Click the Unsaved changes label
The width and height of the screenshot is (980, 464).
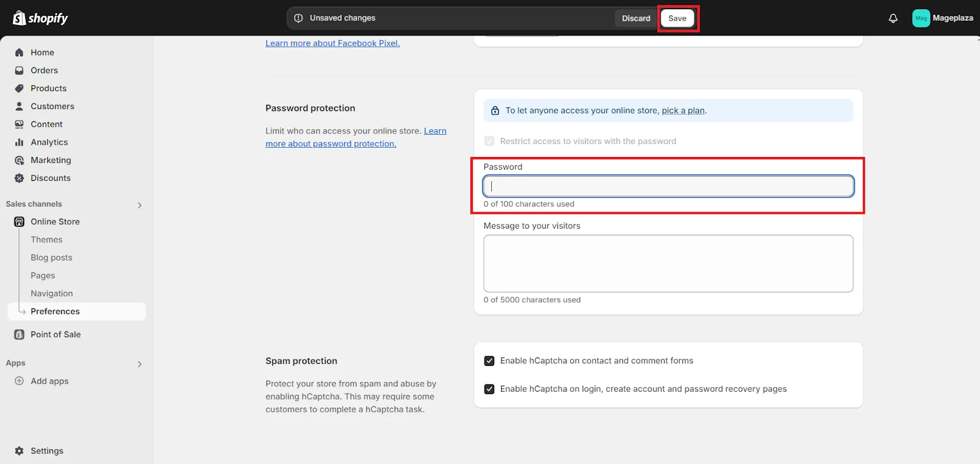click(x=342, y=18)
